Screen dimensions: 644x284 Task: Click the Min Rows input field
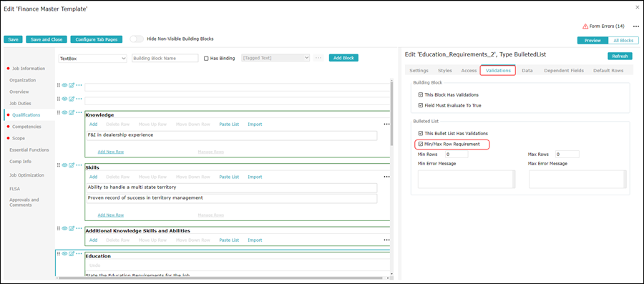click(456, 155)
